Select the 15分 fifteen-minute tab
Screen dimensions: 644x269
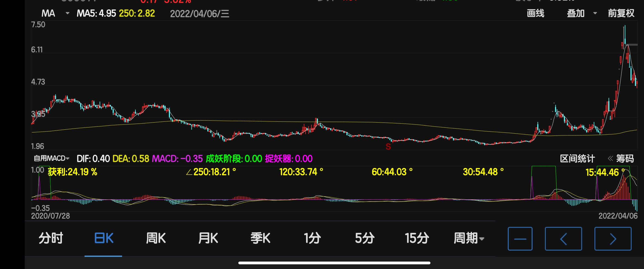417,238
